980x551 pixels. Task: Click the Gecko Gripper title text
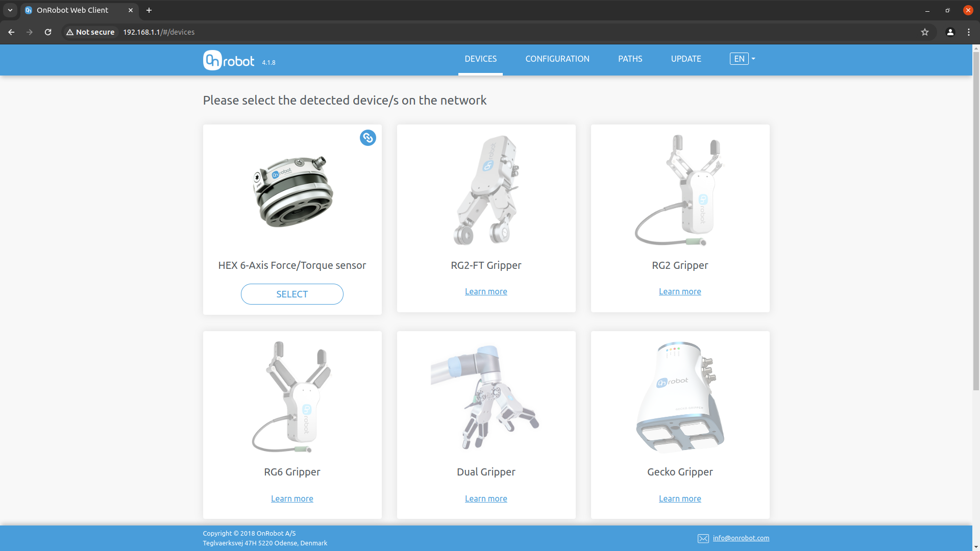680,472
